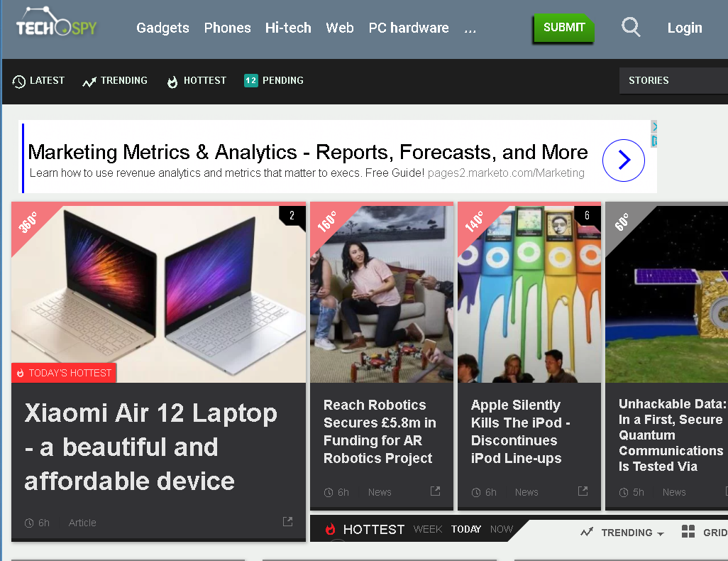Image resolution: width=728 pixels, height=561 pixels.
Task: Switch hottest filter to Week
Action: tap(427, 529)
